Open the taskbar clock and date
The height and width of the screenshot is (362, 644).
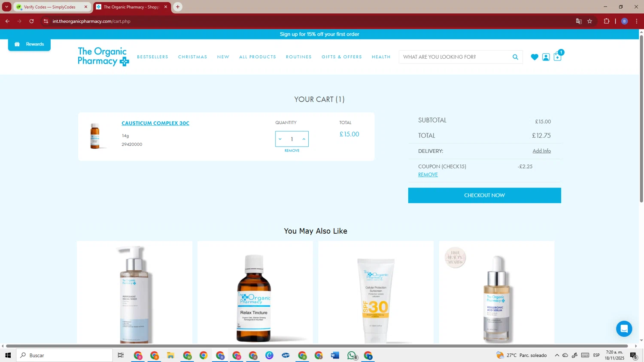614,355
